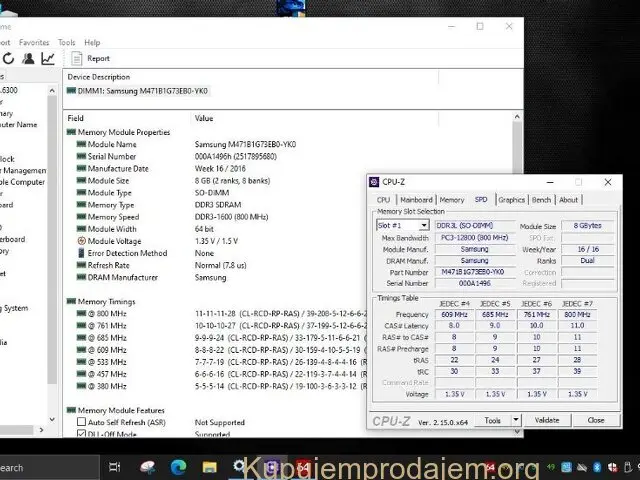Select the DIMM1 Samsung device entry

tap(138, 91)
